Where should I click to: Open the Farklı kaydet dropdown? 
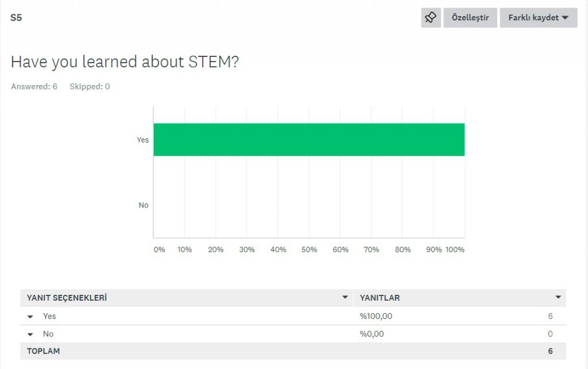pyautogui.click(x=537, y=18)
